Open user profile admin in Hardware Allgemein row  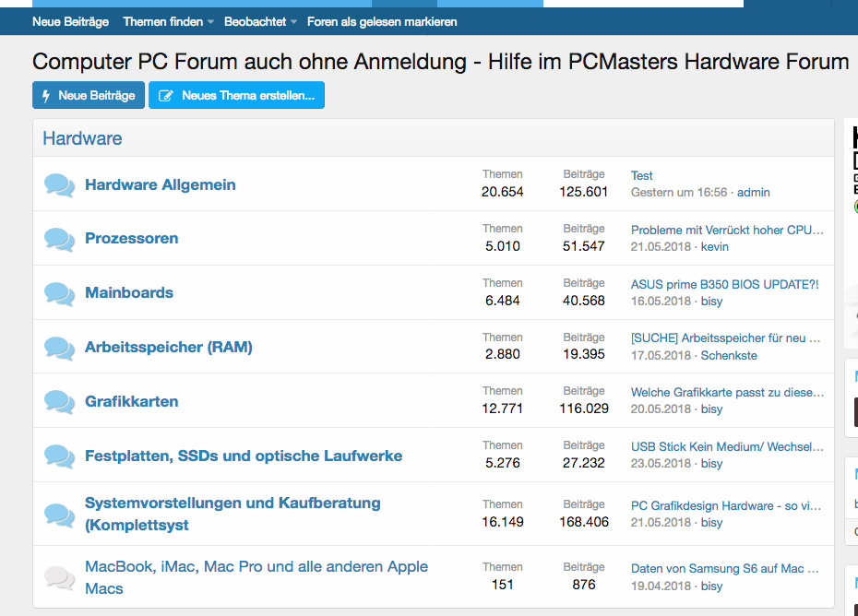click(754, 193)
